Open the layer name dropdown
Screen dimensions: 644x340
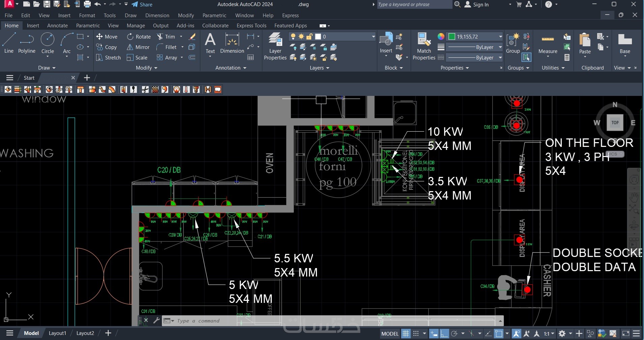coord(373,36)
